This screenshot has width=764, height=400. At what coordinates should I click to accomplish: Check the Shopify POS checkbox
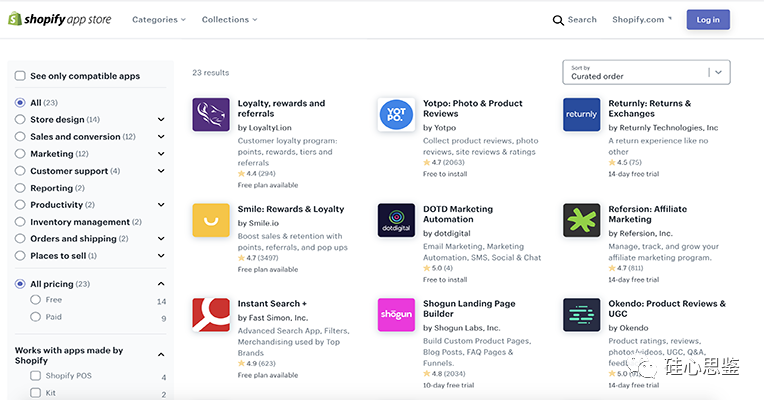pyautogui.click(x=36, y=376)
